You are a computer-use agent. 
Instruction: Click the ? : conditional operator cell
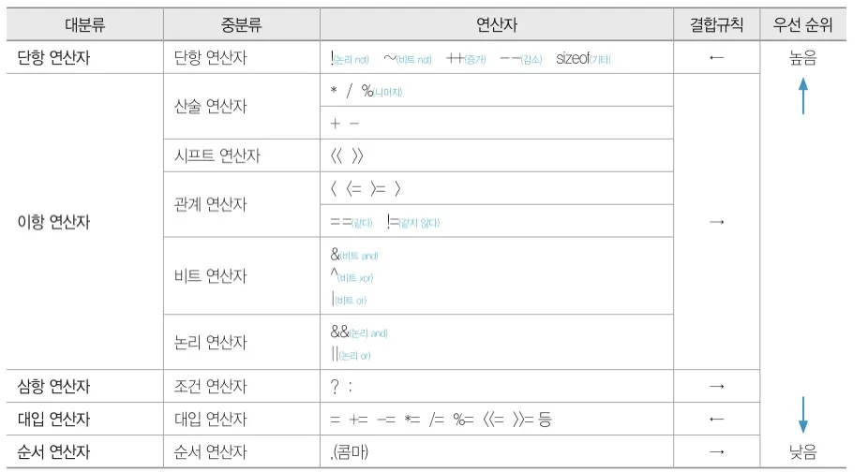(x=497, y=386)
